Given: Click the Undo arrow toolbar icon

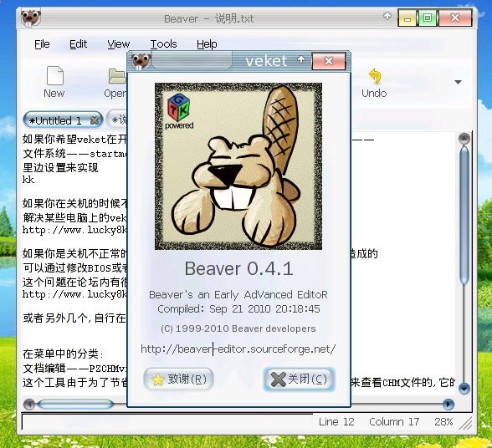Looking at the screenshot, I should pos(375,76).
